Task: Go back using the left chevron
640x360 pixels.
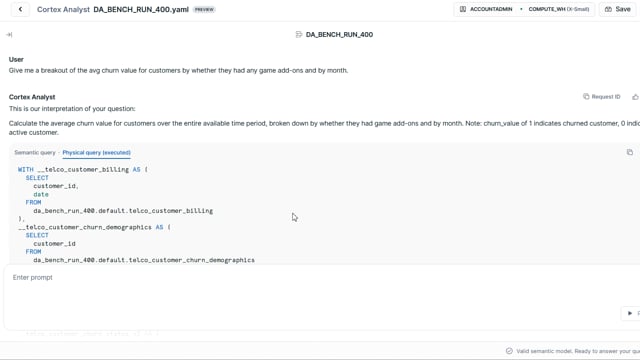Action: click(x=20, y=9)
